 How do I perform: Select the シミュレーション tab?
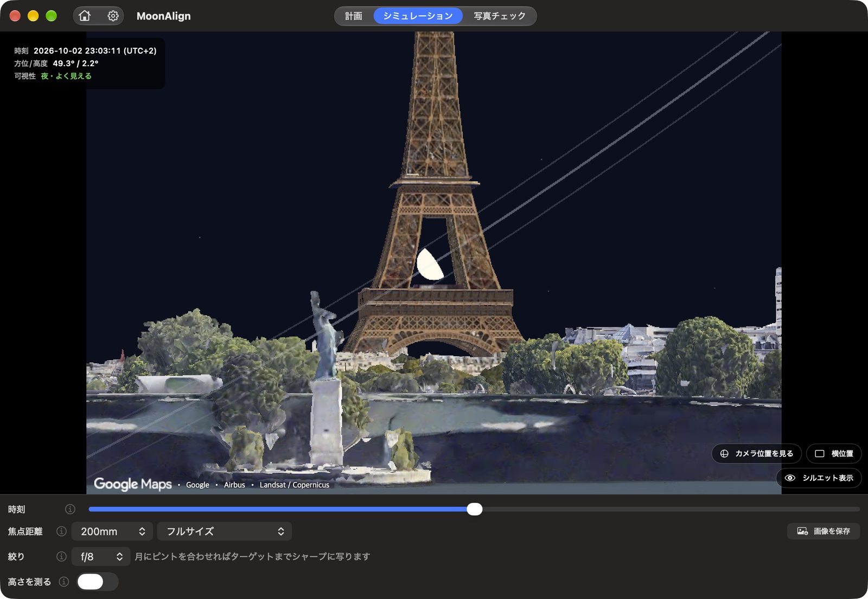[x=418, y=16]
